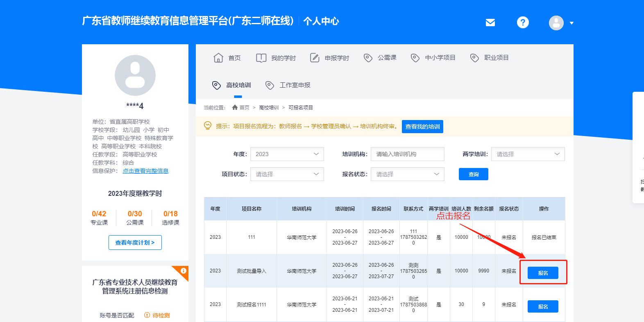The height and width of the screenshot is (322, 644).
Task: Click the 查询 search button
Action: pyautogui.click(x=473, y=174)
